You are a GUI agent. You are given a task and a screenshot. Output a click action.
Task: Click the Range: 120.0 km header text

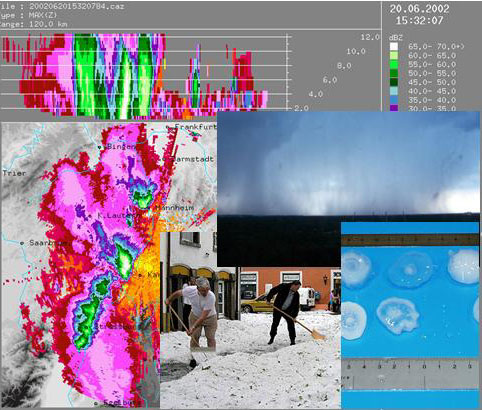(x=33, y=24)
